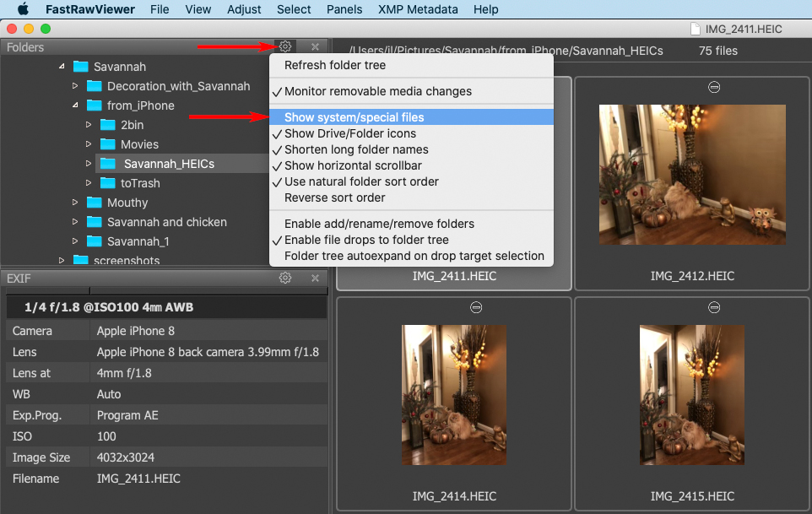Expand the Decoration_with_Savannah folder
812x514 pixels.
click(x=75, y=86)
